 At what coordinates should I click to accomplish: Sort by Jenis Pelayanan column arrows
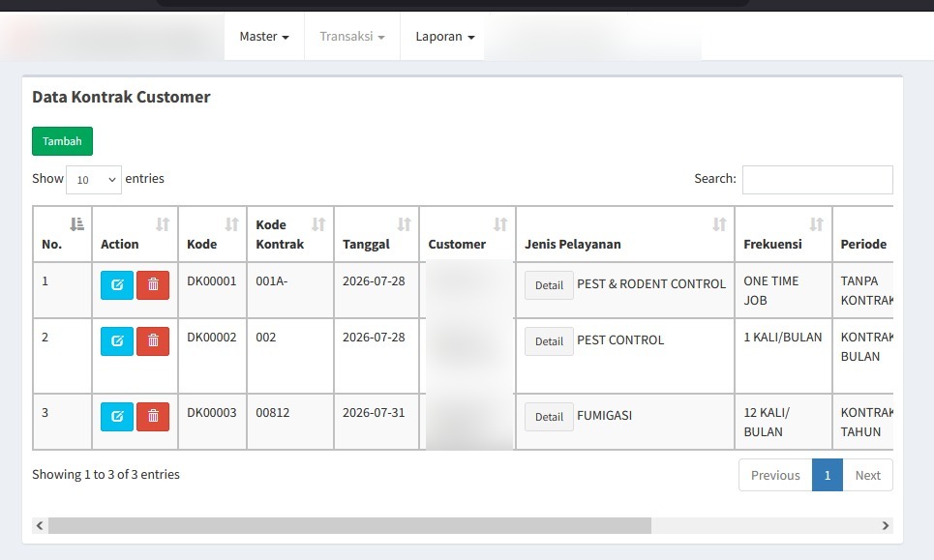pos(719,224)
